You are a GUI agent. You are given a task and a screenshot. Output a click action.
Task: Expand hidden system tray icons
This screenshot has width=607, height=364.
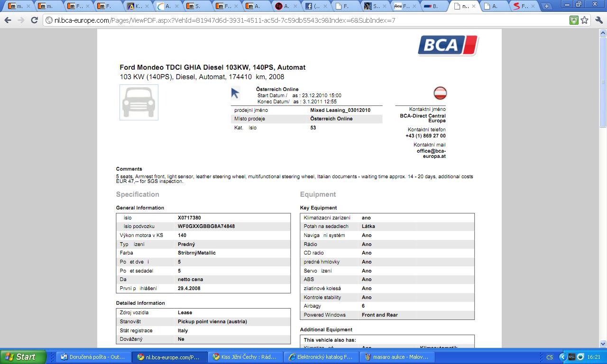(x=562, y=357)
